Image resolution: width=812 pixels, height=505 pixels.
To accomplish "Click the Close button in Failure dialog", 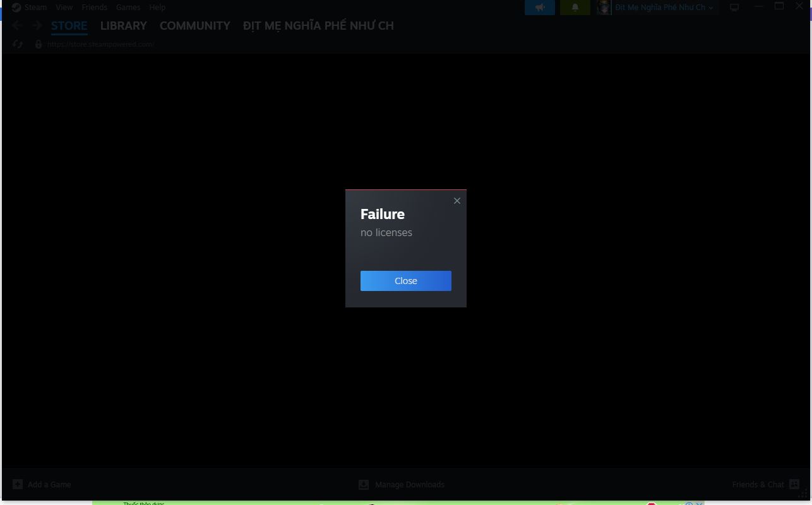I will 405,281.
